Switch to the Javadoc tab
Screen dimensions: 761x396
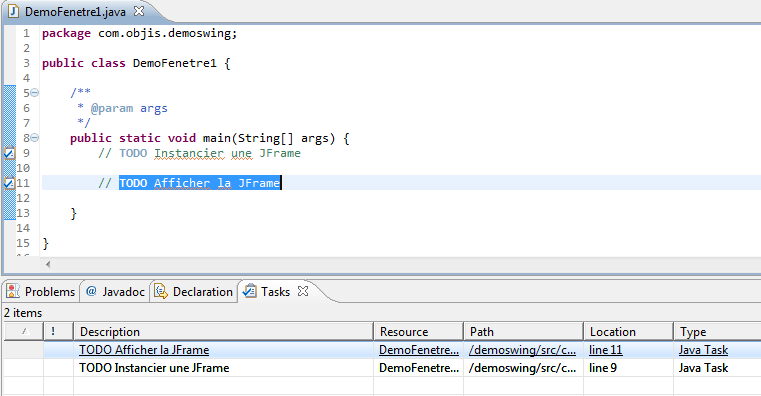[115, 292]
